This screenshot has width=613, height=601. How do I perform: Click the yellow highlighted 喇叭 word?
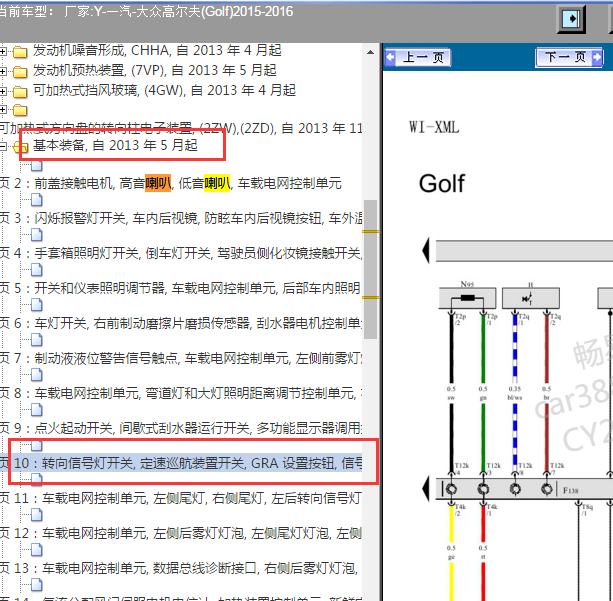(x=217, y=183)
